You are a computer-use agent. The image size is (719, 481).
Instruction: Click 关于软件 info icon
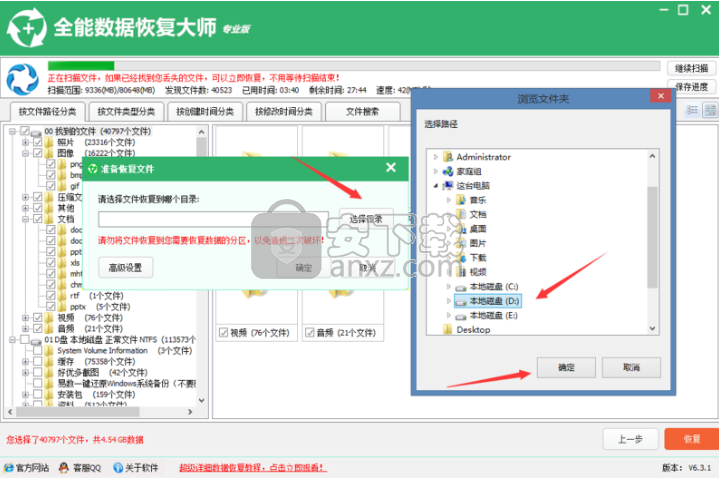(x=115, y=467)
